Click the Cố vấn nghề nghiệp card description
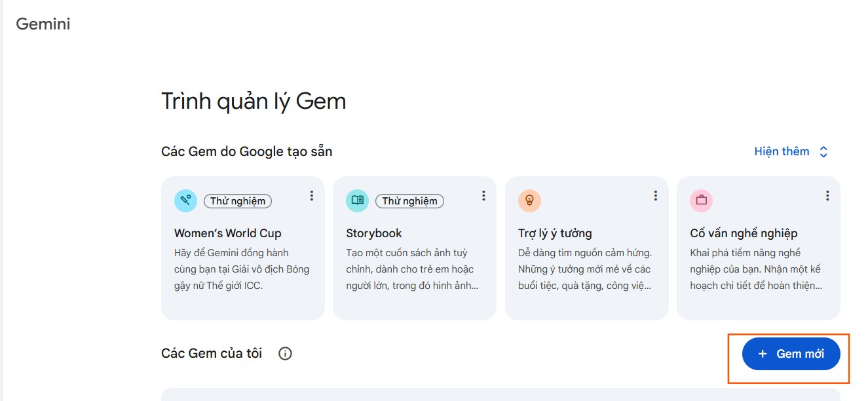This screenshot has height=401, width=868. pos(755,269)
